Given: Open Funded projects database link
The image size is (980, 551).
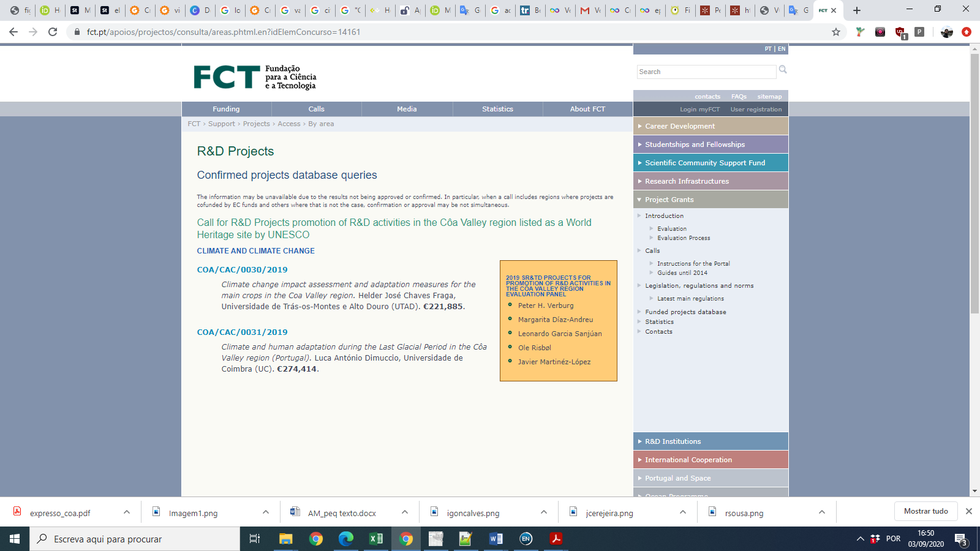Looking at the screenshot, I should 685,312.
